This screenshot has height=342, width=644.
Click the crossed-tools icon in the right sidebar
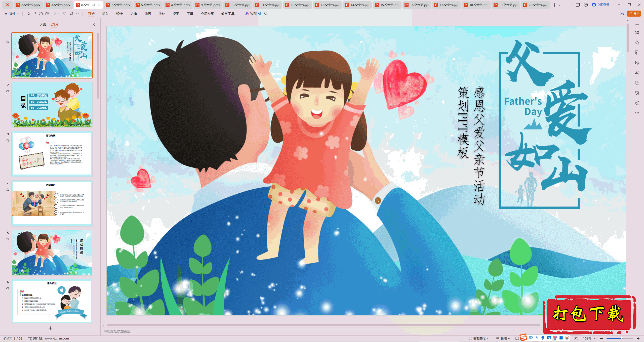pos(637,73)
